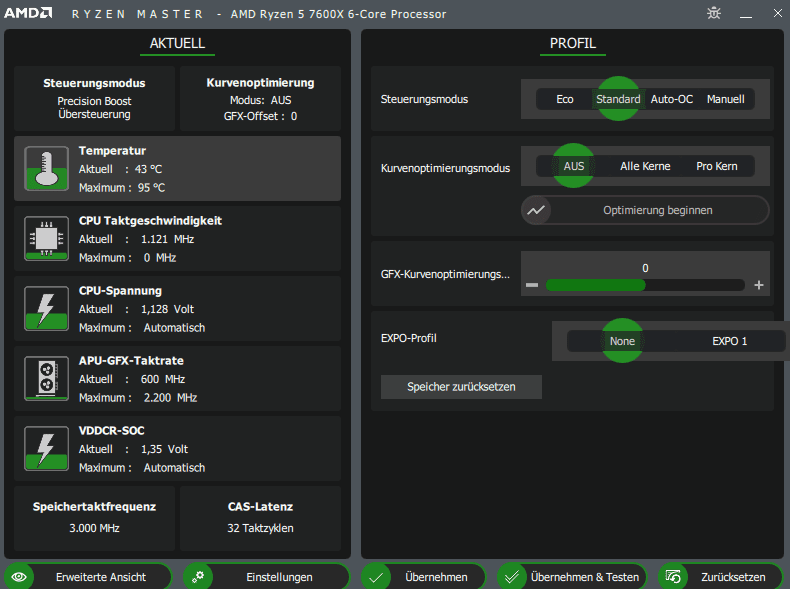Click the 1.121 MHz clock value

pos(167,239)
